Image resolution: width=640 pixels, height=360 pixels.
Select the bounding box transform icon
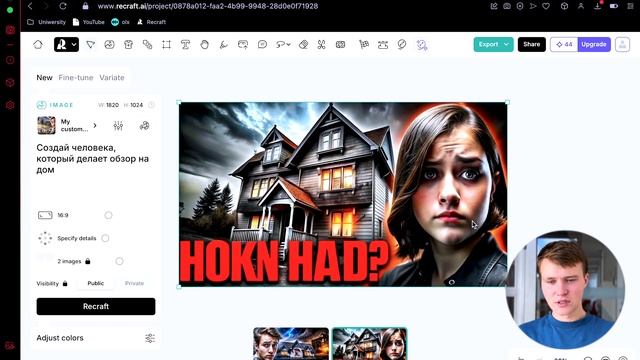383,44
